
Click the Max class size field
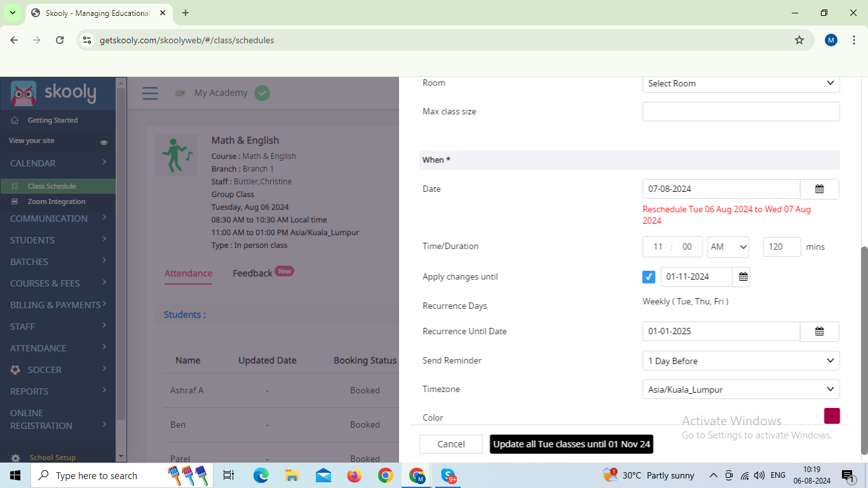(741, 111)
